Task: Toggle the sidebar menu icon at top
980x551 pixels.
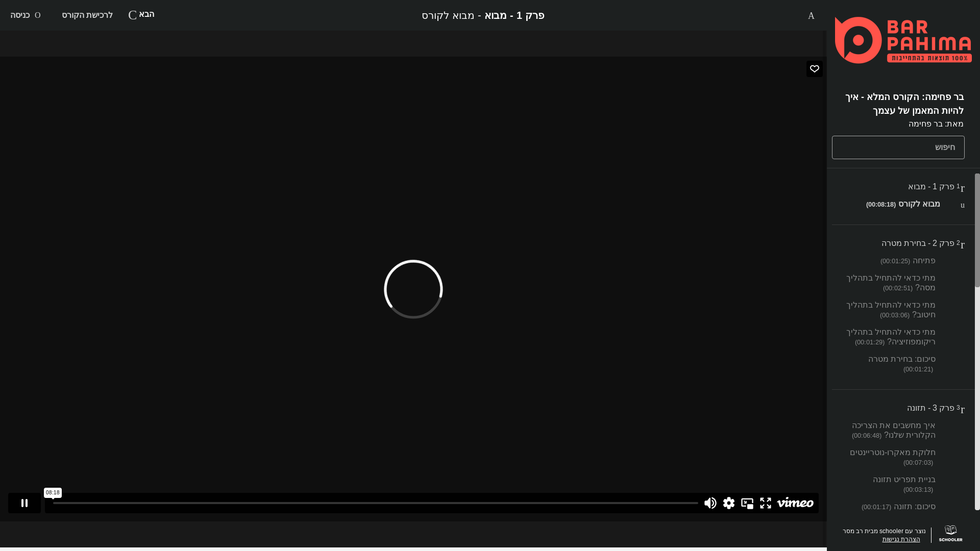Action: 811,16
